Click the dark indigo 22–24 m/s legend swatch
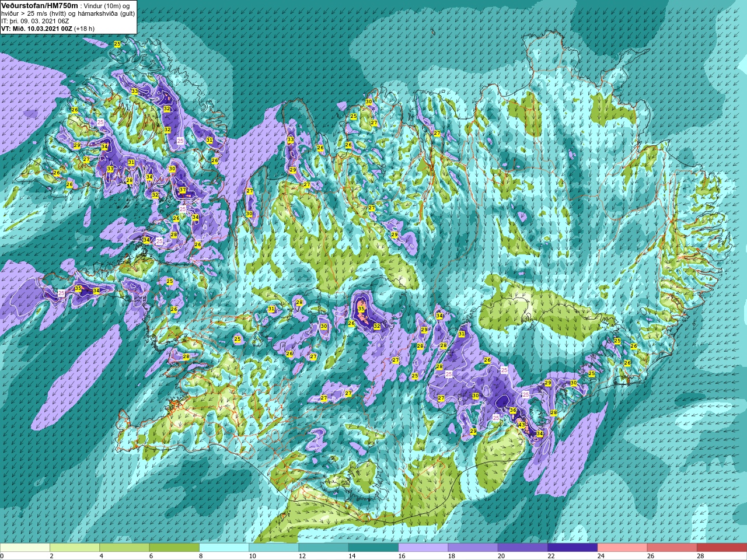This screenshot has width=747, height=560. click(x=573, y=548)
